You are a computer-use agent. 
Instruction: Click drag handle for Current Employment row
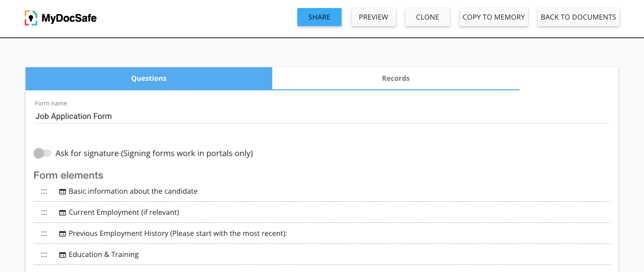[44, 212]
